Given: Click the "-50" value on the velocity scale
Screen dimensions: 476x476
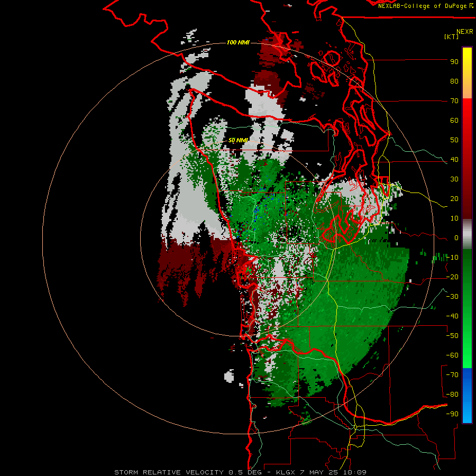Looking at the screenshot, I should (x=452, y=336).
